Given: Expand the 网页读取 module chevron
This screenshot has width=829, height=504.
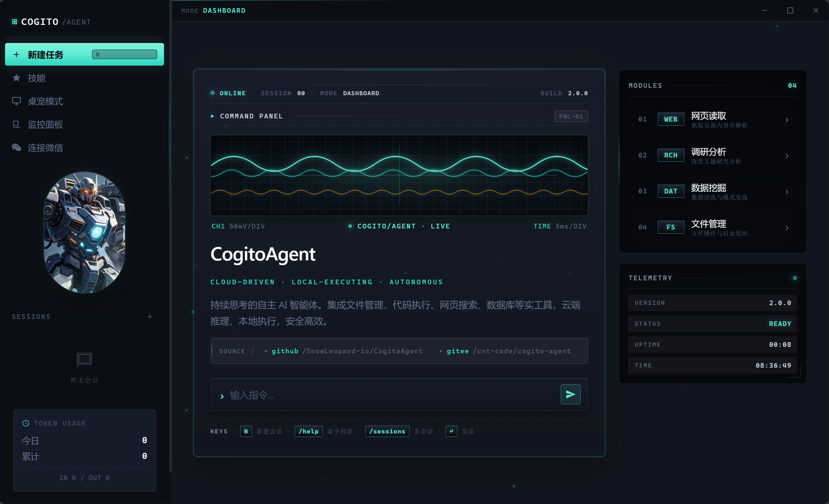Looking at the screenshot, I should [x=787, y=120].
